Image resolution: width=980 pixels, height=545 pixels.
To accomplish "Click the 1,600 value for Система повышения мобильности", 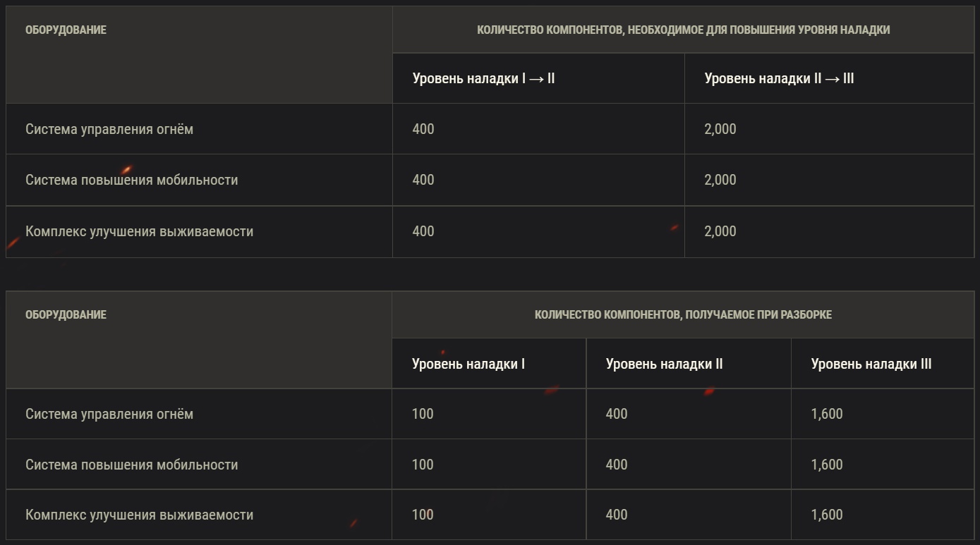I will coord(826,465).
